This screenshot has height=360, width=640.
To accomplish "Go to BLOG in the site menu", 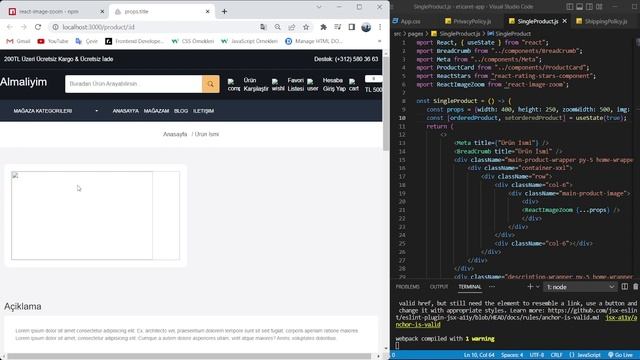I will [x=181, y=111].
